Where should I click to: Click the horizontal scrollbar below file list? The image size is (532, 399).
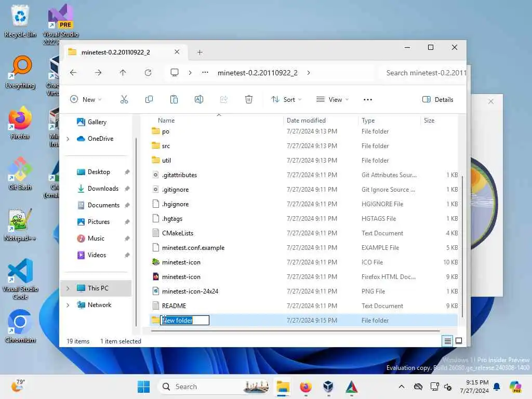(295, 331)
